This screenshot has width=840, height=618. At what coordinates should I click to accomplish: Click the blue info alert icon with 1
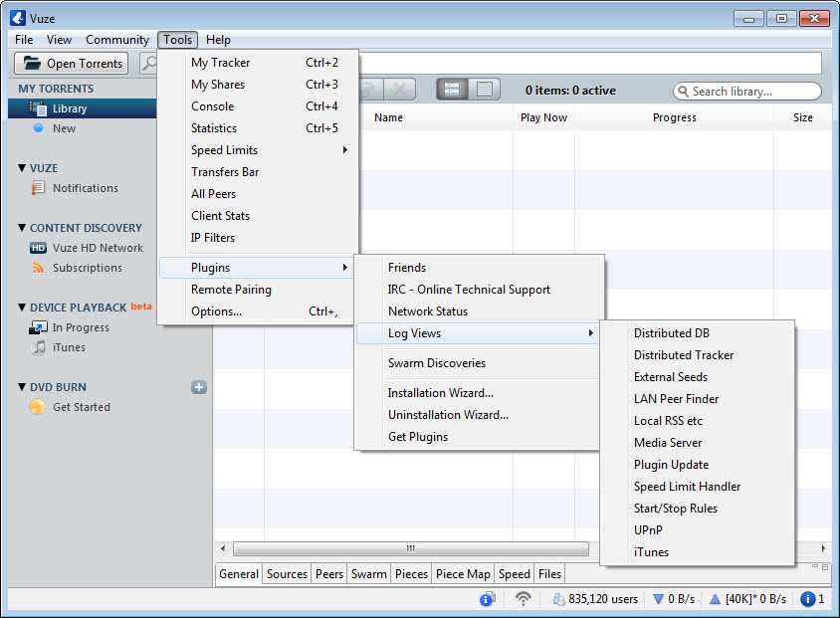807,599
